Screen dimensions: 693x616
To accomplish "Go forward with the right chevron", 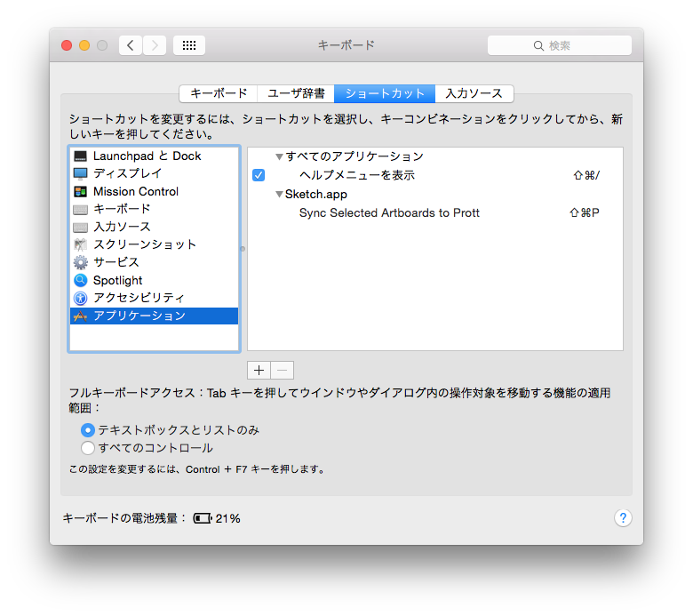I will [x=155, y=45].
